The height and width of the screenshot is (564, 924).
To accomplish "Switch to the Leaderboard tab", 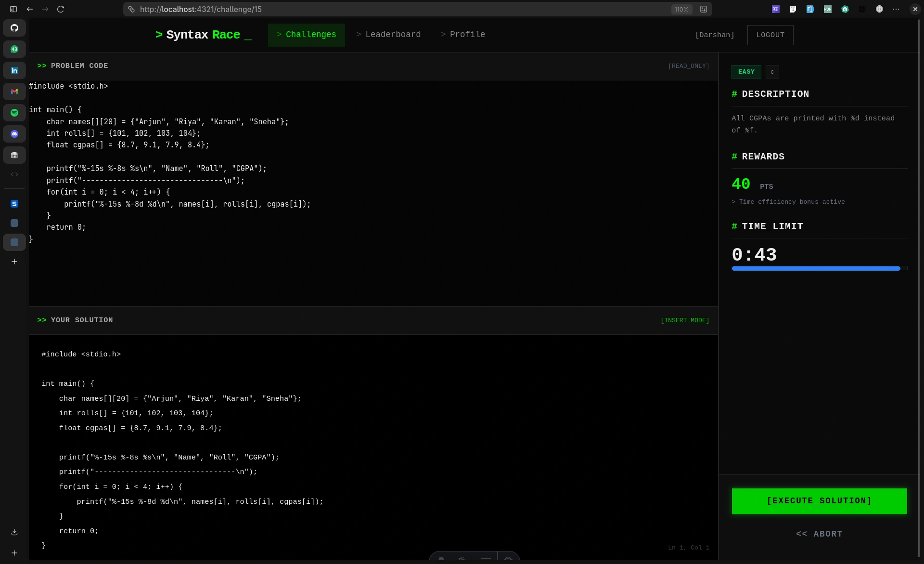I will pos(388,34).
